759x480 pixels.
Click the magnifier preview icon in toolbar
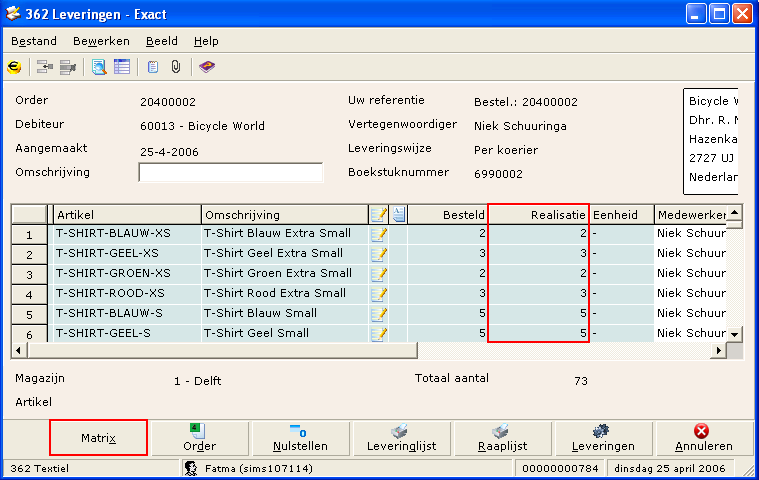pos(99,67)
